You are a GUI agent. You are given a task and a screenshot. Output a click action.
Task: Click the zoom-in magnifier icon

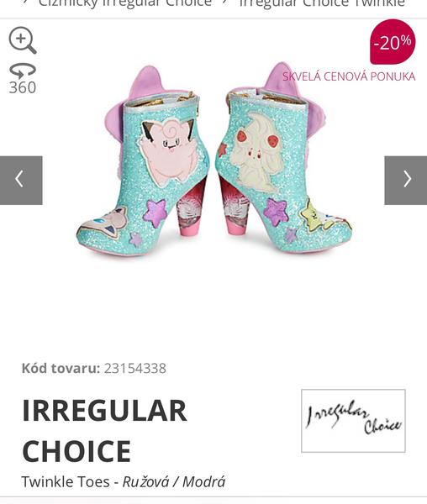pyautogui.click(x=23, y=40)
